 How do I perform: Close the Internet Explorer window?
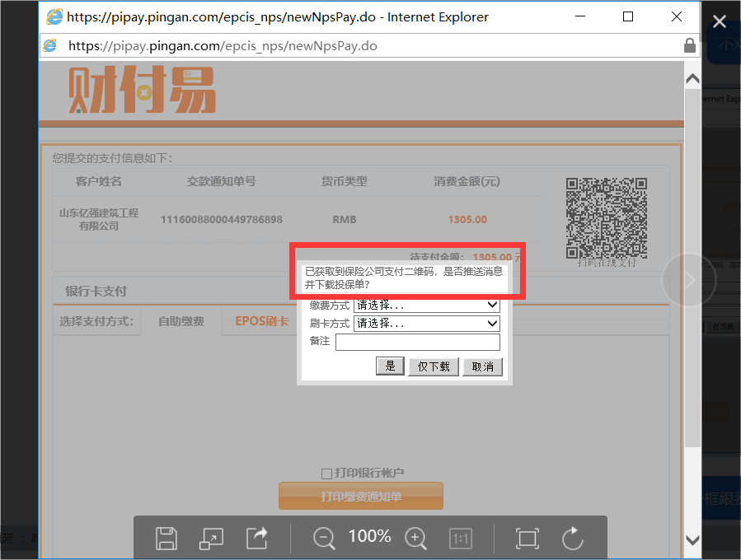(677, 16)
